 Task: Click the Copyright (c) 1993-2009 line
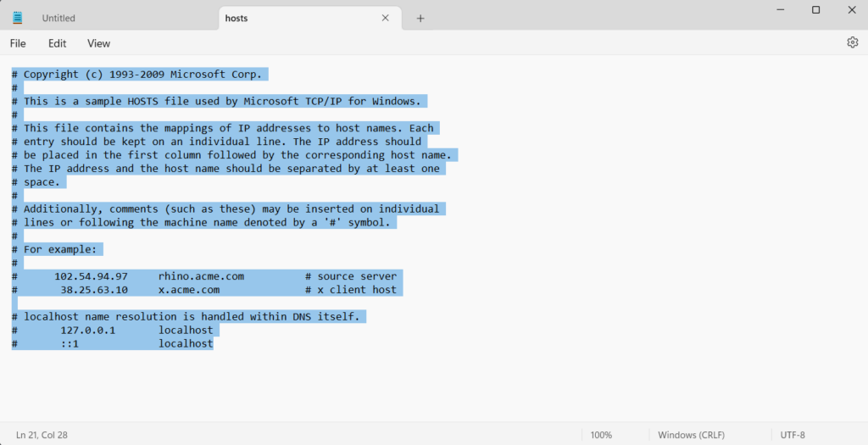click(136, 75)
